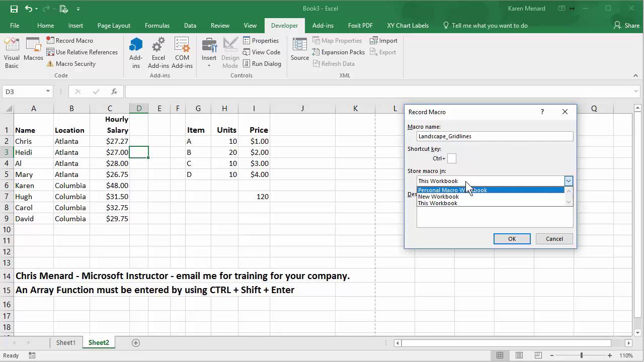Screen dimensions: 644x362
Task: Toggle Design Mode in Controls group
Action: coord(230,53)
